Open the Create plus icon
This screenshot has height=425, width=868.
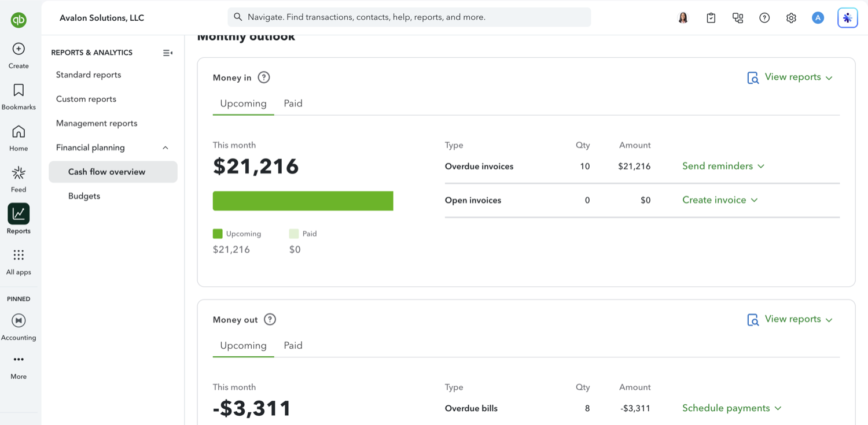(x=19, y=49)
